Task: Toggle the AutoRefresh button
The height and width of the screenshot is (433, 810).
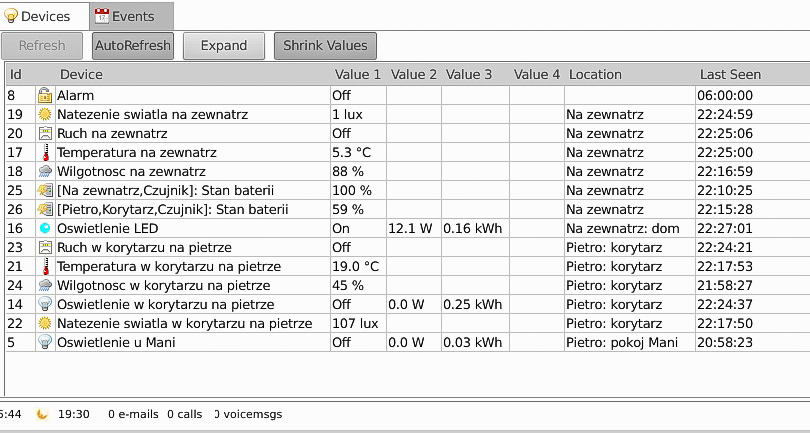Action: click(x=133, y=45)
